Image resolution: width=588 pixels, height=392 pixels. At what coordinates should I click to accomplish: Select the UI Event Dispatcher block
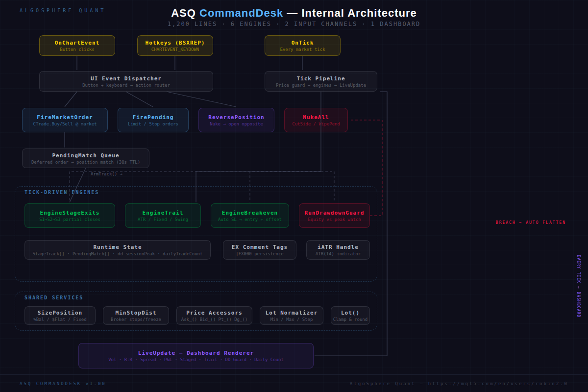(126, 81)
